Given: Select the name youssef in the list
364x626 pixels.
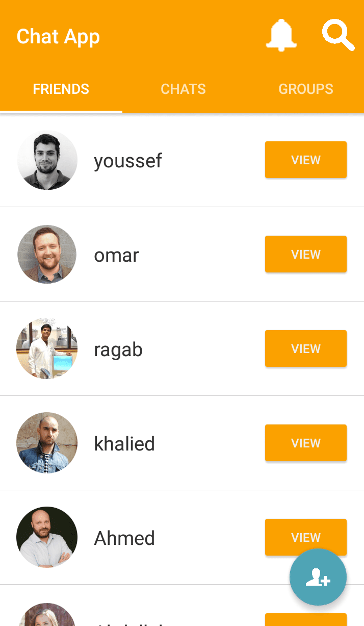Looking at the screenshot, I should [x=128, y=161].
